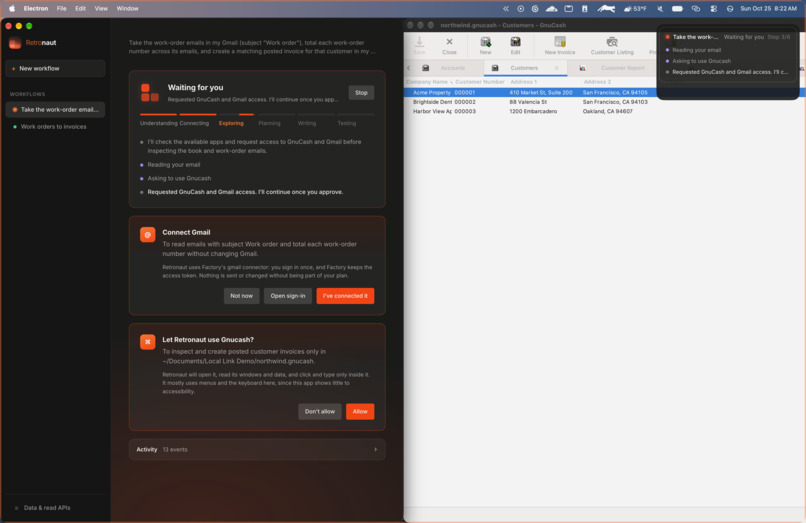Allow Retronaut to use Gnucash
Image resolution: width=806 pixels, height=523 pixels.
pyautogui.click(x=360, y=411)
